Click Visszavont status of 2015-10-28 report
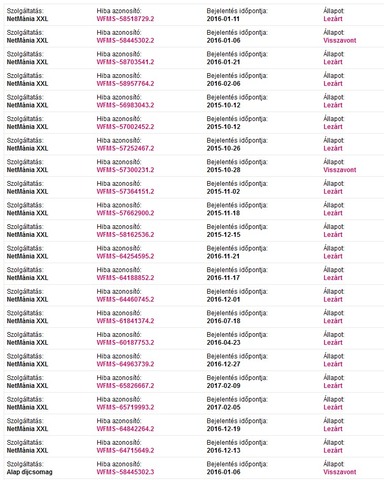This screenshot has width=384, height=480. (x=340, y=170)
